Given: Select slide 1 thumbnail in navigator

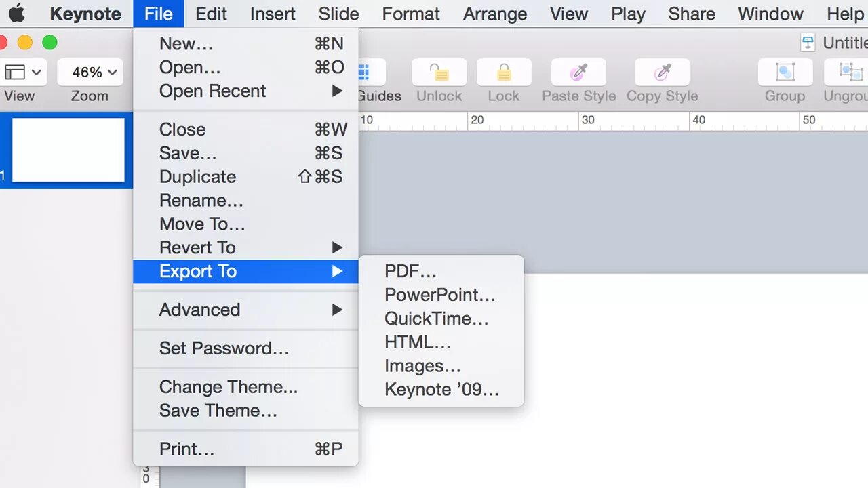Looking at the screenshot, I should click(x=68, y=150).
